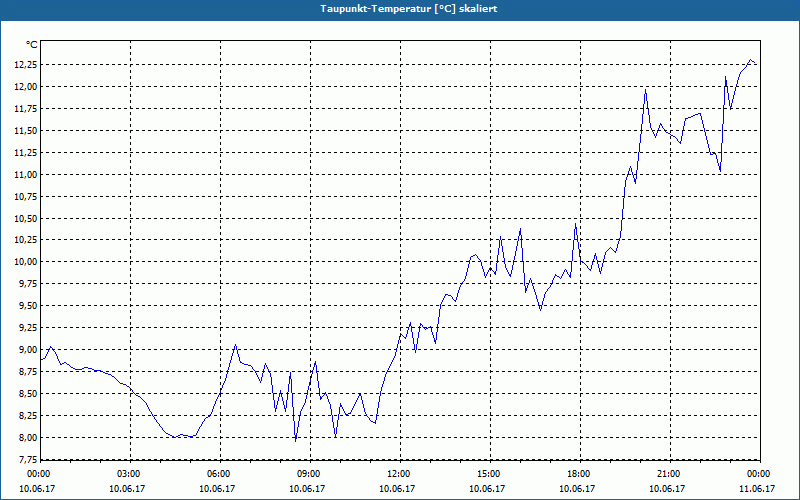
Task: Select the '9,25' y-axis value
Action: click(x=29, y=328)
